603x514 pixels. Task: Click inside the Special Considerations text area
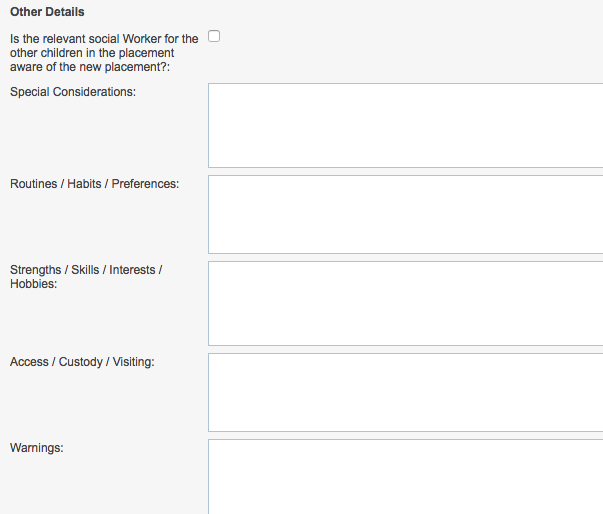[x=406, y=125]
